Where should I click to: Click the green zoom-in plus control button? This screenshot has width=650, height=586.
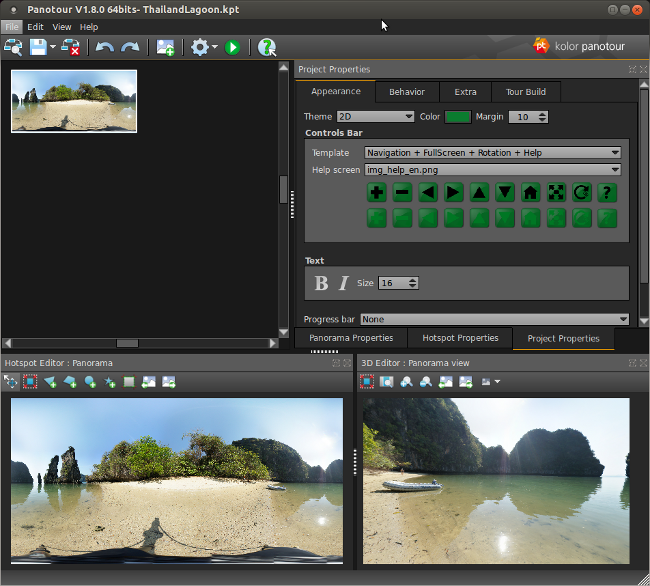point(377,193)
